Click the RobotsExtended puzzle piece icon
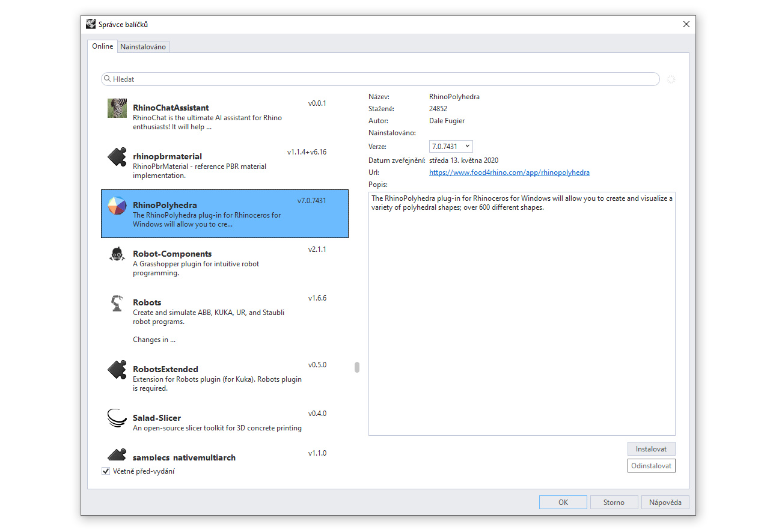779x532 pixels. click(117, 370)
